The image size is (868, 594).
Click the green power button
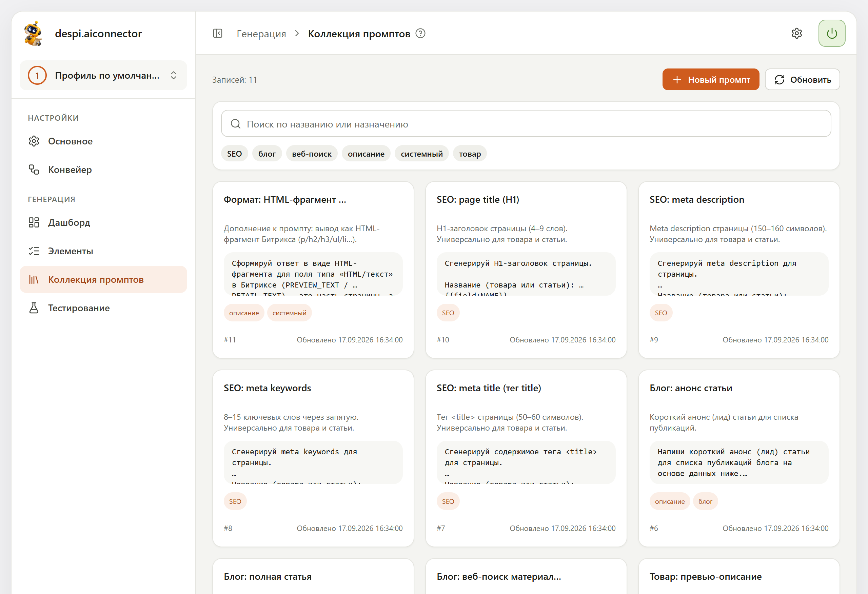pyautogui.click(x=832, y=33)
